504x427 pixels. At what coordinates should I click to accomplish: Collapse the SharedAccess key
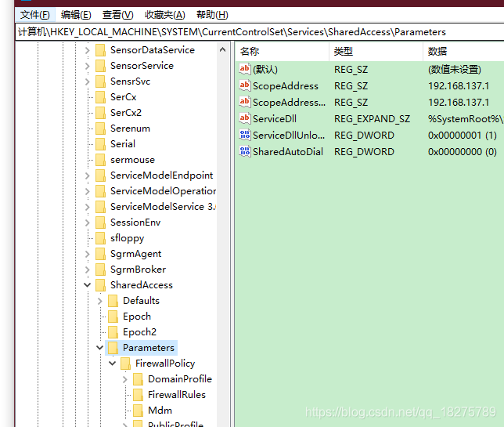point(87,285)
